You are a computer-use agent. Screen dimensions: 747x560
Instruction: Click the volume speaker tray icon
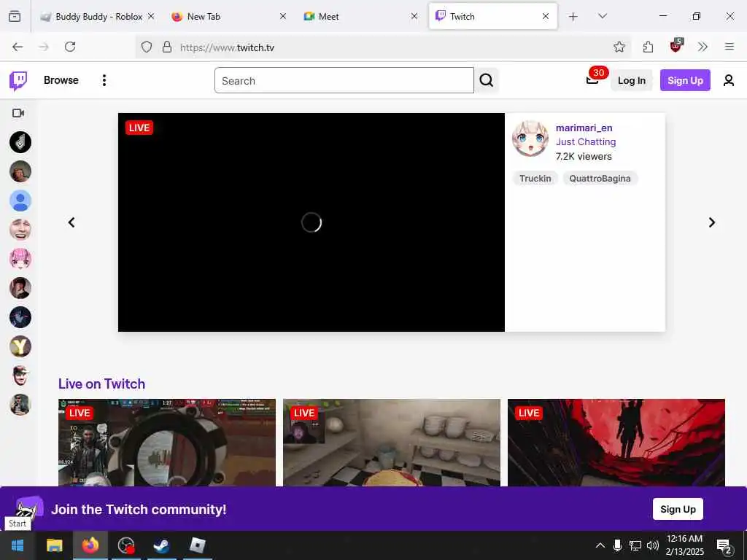(x=653, y=545)
